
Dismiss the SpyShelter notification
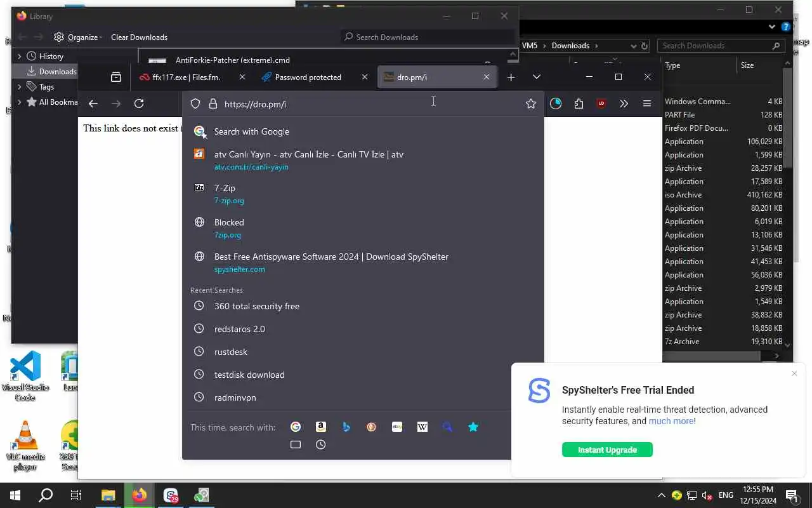pyautogui.click(x=794, y=373)
